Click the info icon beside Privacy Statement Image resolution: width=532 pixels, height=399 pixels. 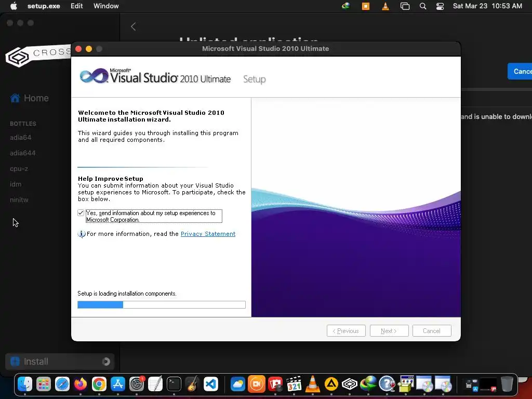click(82, 234)
